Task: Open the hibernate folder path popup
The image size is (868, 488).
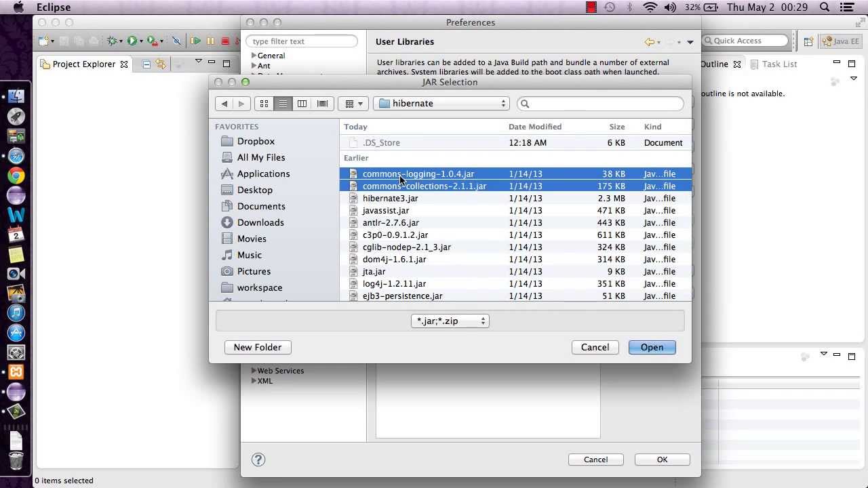Action: click(x=441, y=104)
